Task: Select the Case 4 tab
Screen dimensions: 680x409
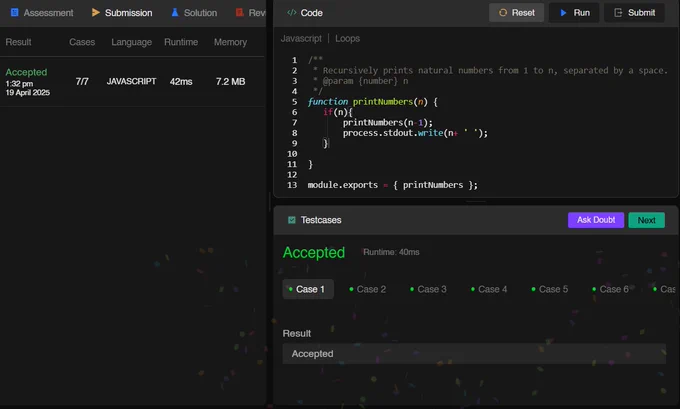Action: (x=489, y=289)
